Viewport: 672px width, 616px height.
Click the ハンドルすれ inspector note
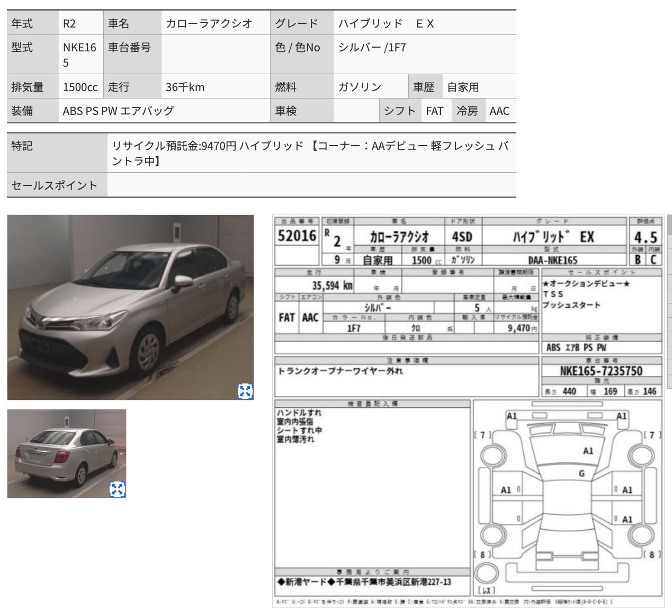[299, 413]
